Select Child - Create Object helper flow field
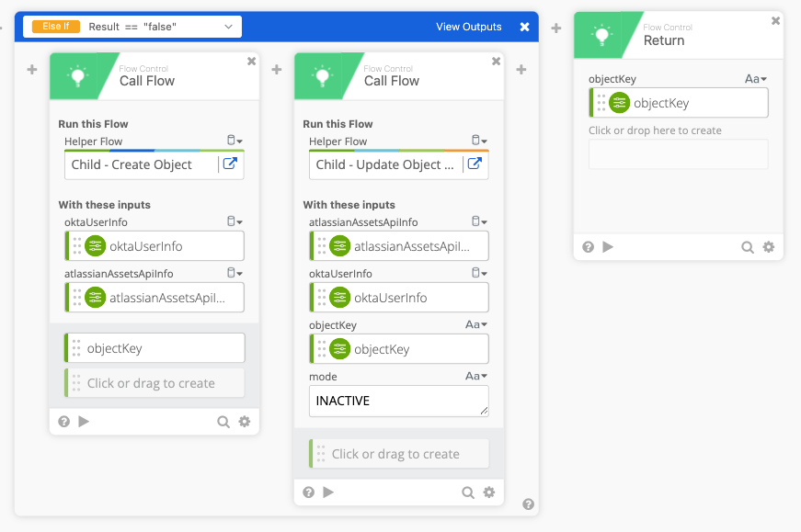 142,164
